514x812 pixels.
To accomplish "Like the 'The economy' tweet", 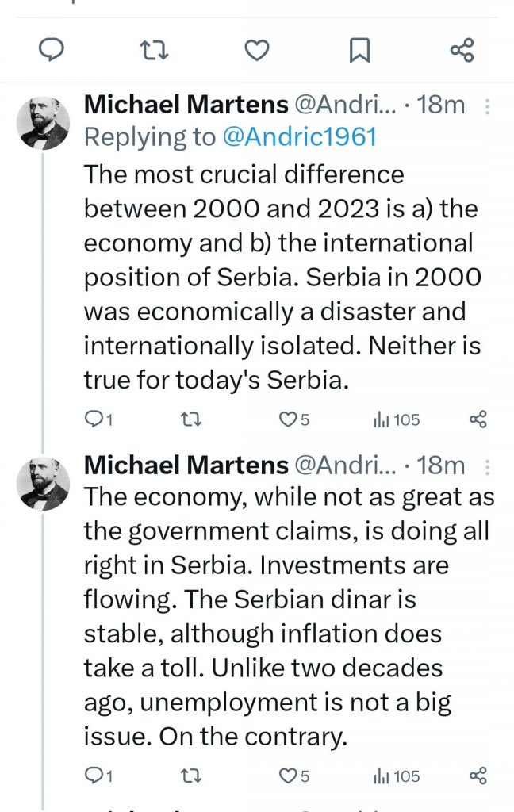I will coord(287,776).
